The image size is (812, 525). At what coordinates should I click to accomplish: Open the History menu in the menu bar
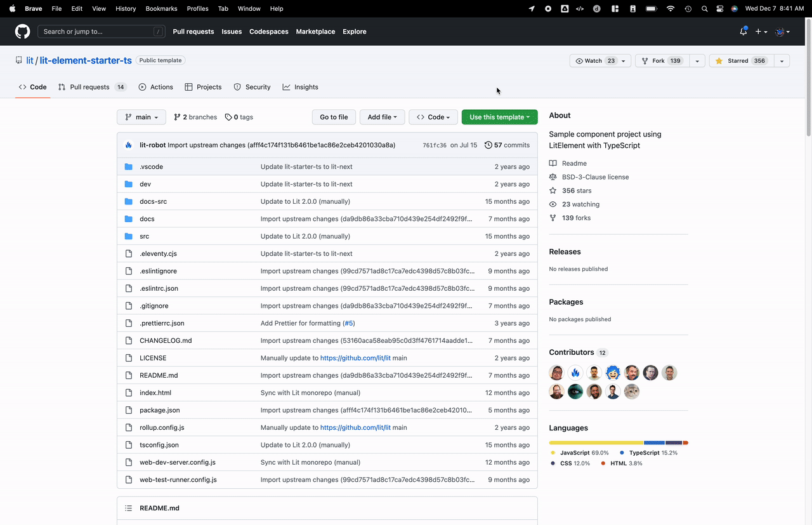click(125, 8)
